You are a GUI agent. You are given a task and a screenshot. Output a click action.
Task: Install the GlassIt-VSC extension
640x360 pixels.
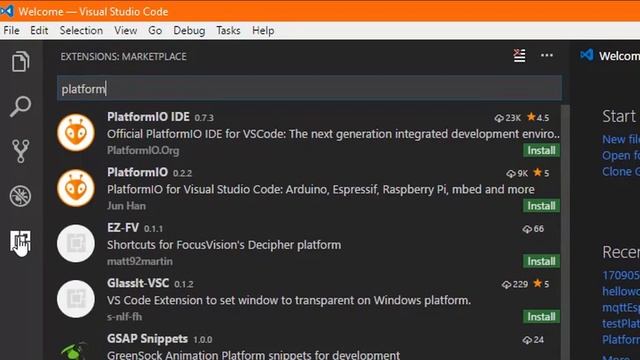click(541, 317)
